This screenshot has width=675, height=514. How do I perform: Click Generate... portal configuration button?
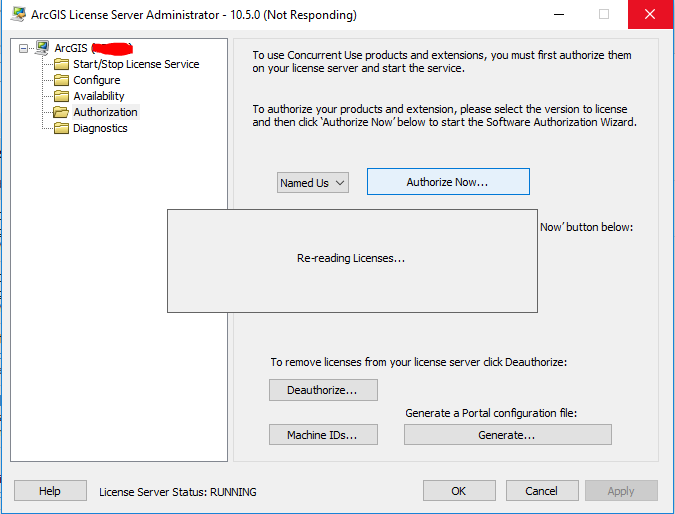(x=508, y=435)
